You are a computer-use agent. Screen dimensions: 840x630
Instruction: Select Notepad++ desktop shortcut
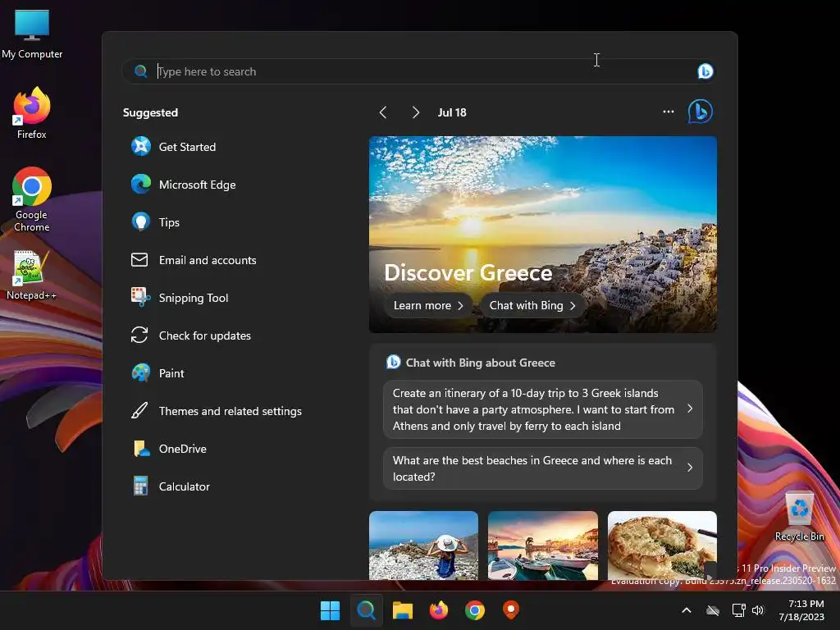32,276
